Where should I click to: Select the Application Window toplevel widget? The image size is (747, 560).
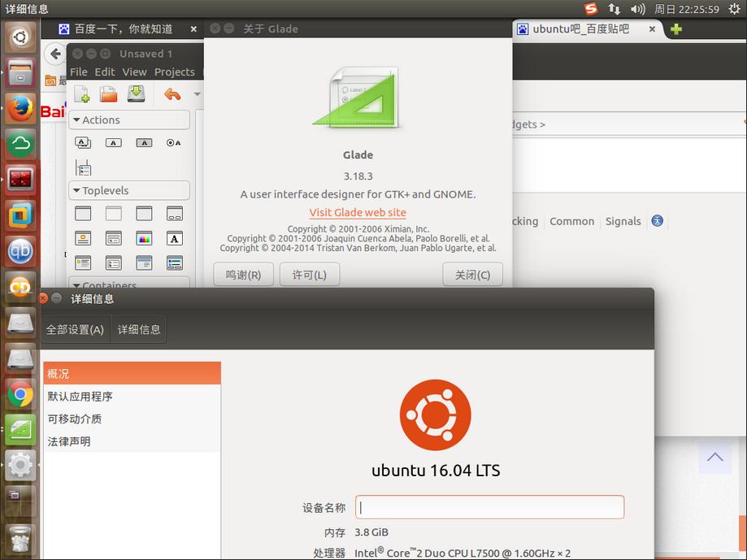(x=144, y=213)
